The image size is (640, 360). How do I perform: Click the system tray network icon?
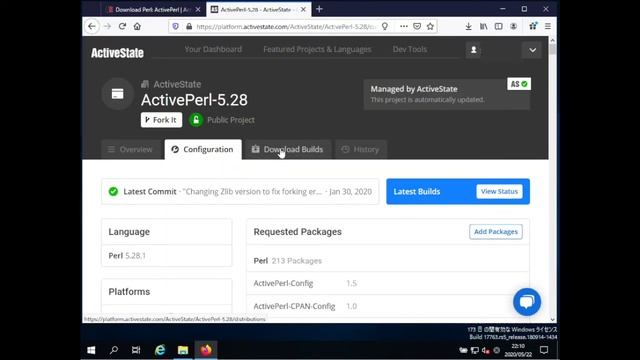click(x=475, y=350)
